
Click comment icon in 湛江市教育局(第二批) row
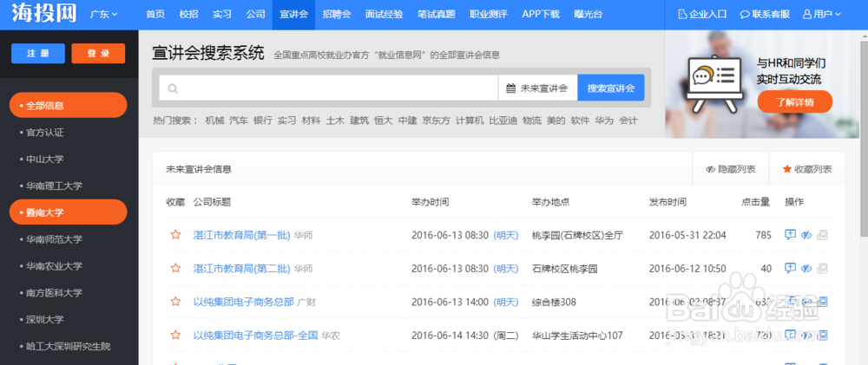790,268
